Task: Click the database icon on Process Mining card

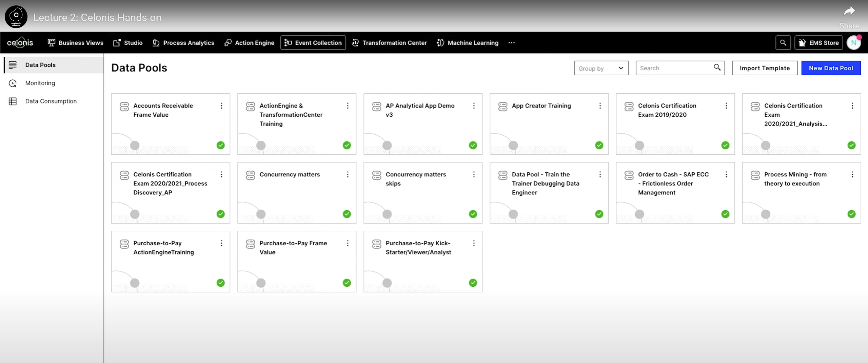Action: pos(755,175)
